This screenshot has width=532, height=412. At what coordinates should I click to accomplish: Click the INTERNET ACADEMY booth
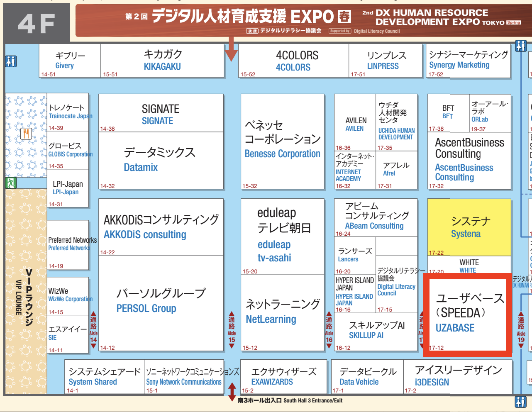[355, 171]
